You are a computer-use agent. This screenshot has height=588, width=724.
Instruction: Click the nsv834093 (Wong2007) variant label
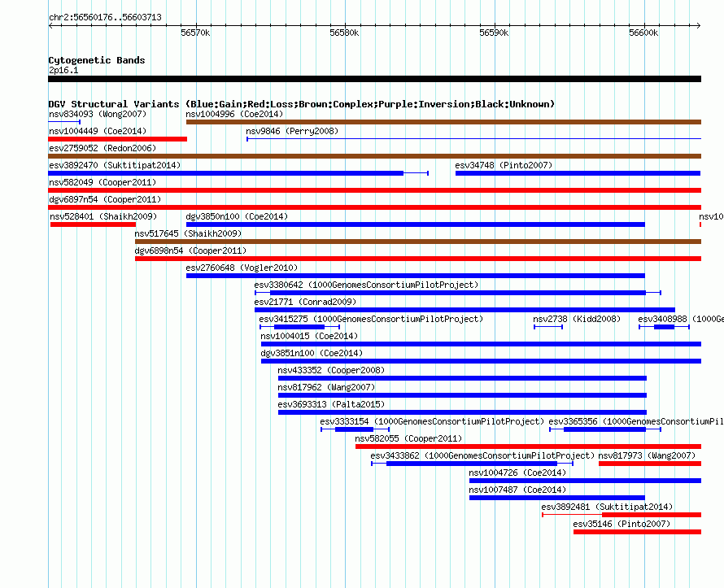tap(98, 114)
